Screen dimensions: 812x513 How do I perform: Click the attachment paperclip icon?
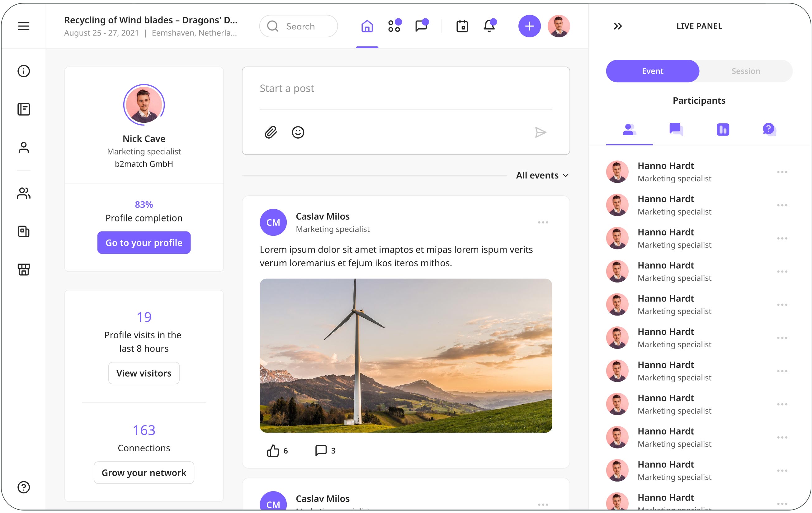point(271,132)
